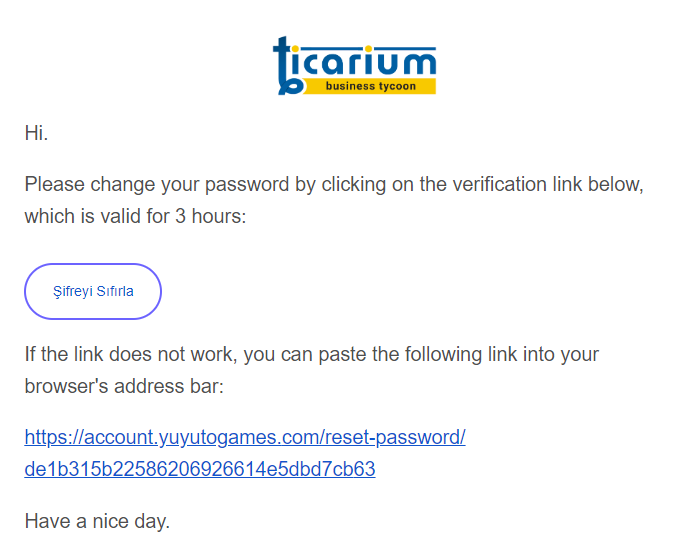Click the stylized 't' letter in logo

286,66
